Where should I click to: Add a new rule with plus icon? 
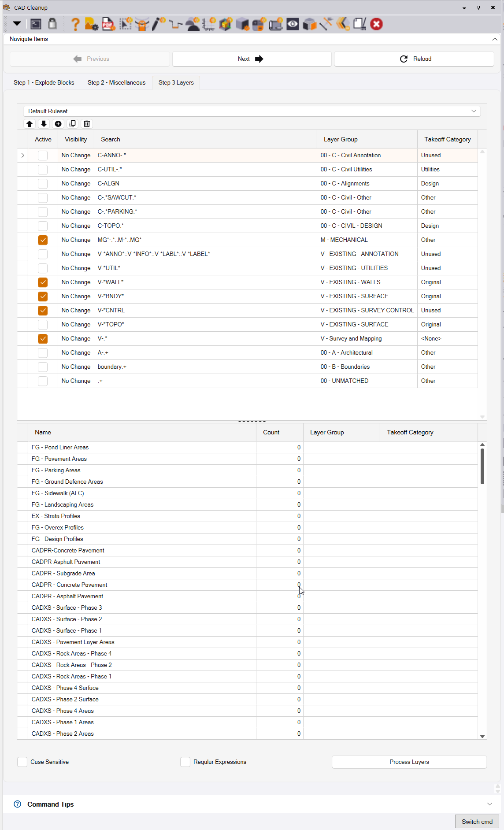click(x=58, y=124)
